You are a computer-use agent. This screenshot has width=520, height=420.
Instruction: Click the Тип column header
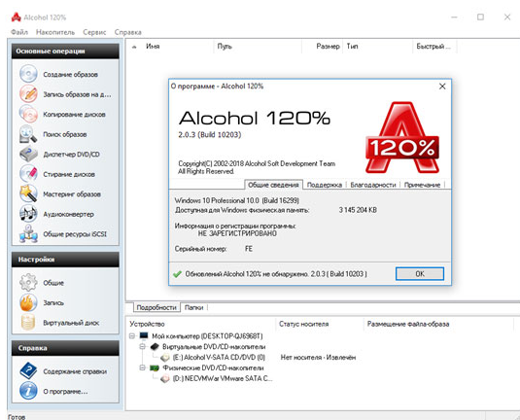378,47
